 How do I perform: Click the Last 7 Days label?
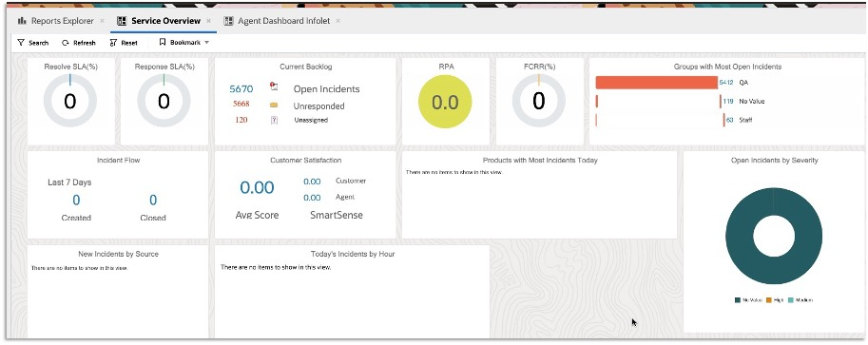(69, 182)
